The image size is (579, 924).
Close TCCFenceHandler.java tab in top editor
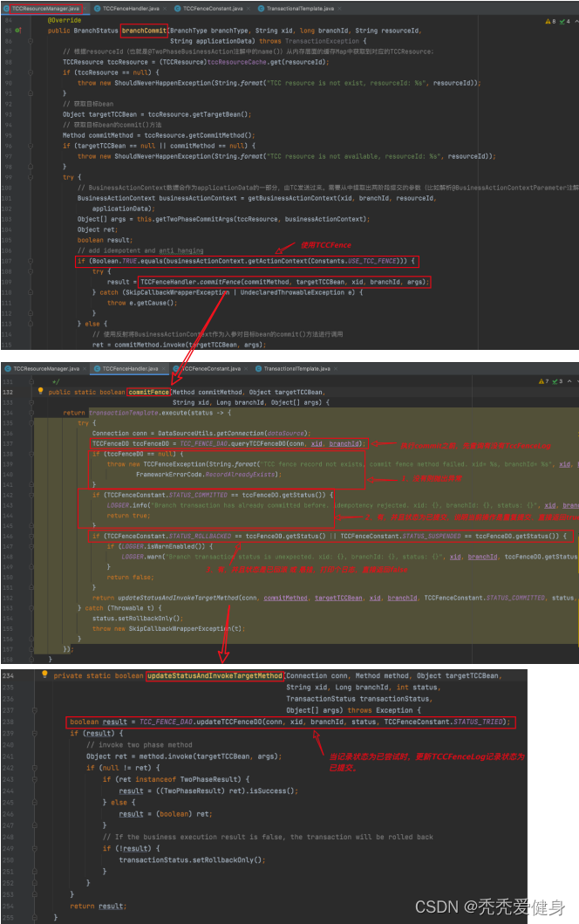163,8
